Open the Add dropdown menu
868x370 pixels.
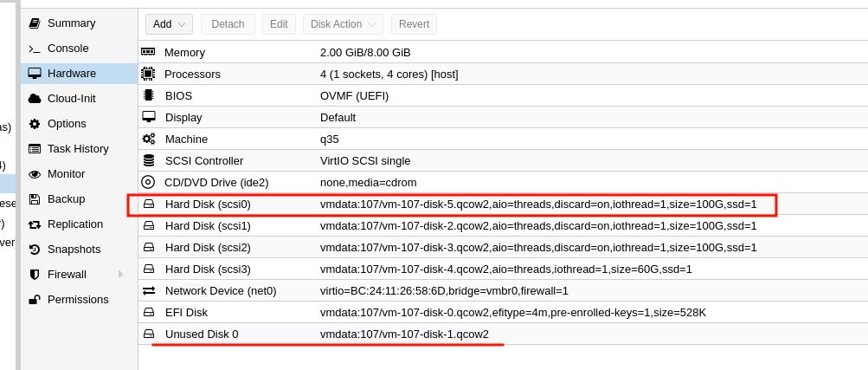pos(170,24)
